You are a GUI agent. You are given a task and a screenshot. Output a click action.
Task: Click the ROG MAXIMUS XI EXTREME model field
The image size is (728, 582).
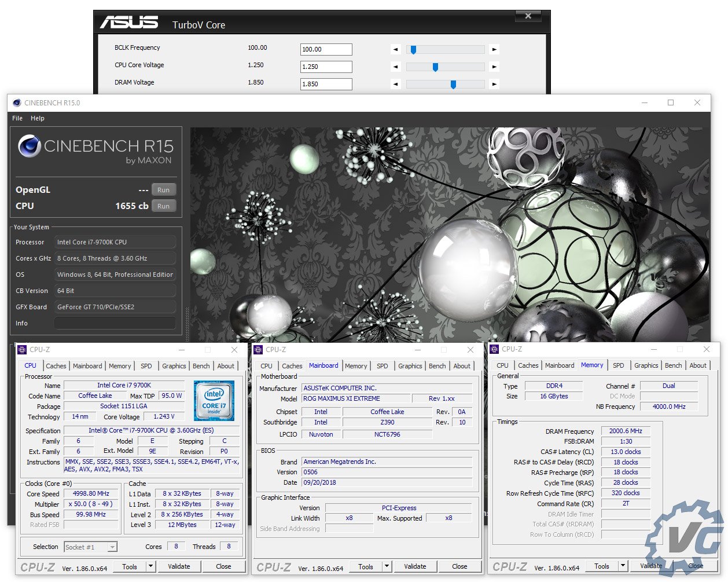click(x=355, y=398)
